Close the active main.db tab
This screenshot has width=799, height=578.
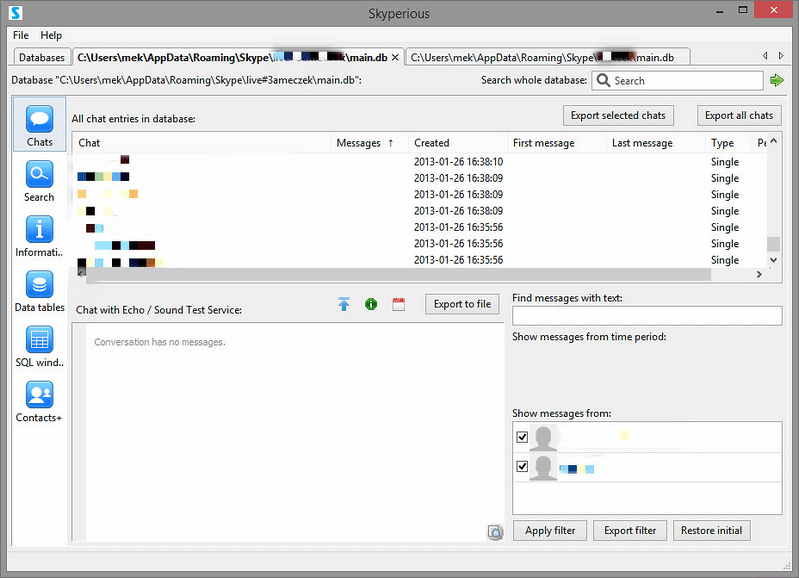point(395,58)
